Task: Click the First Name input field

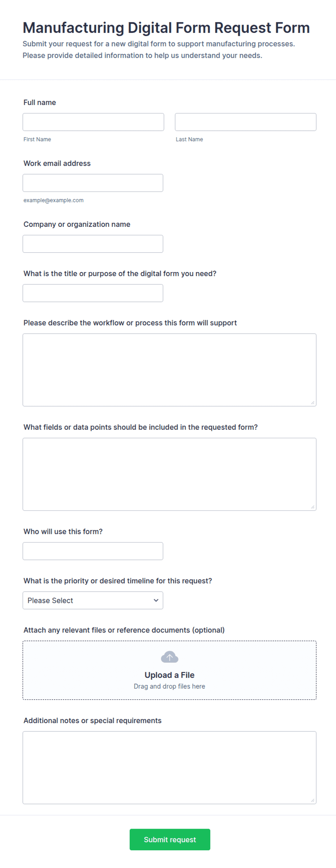Action: click(x=93, y=122)
